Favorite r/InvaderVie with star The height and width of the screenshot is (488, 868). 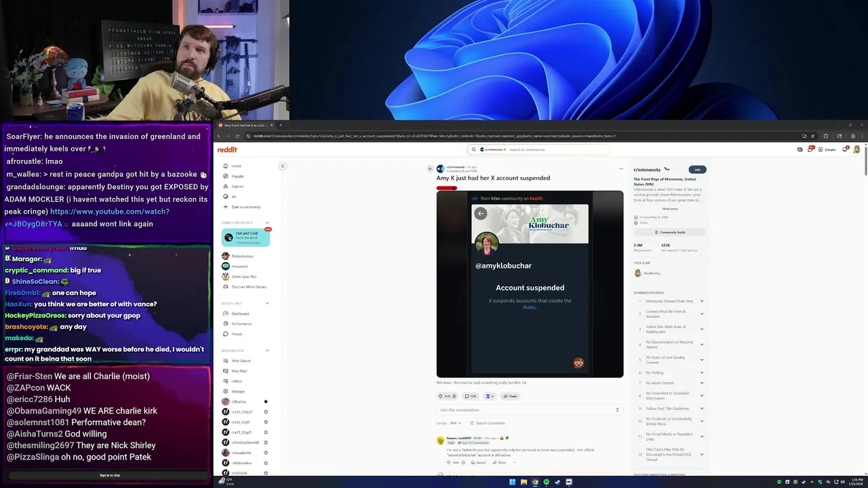pos(266,452)
